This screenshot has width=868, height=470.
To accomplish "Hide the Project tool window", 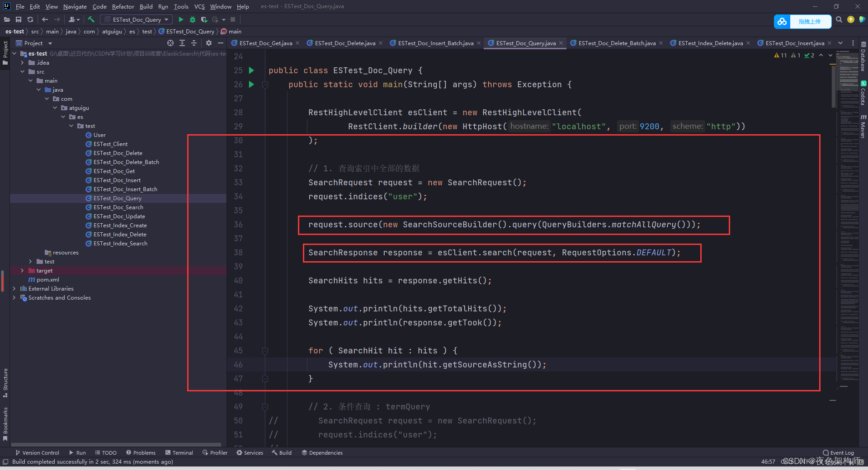I will 221,43.
